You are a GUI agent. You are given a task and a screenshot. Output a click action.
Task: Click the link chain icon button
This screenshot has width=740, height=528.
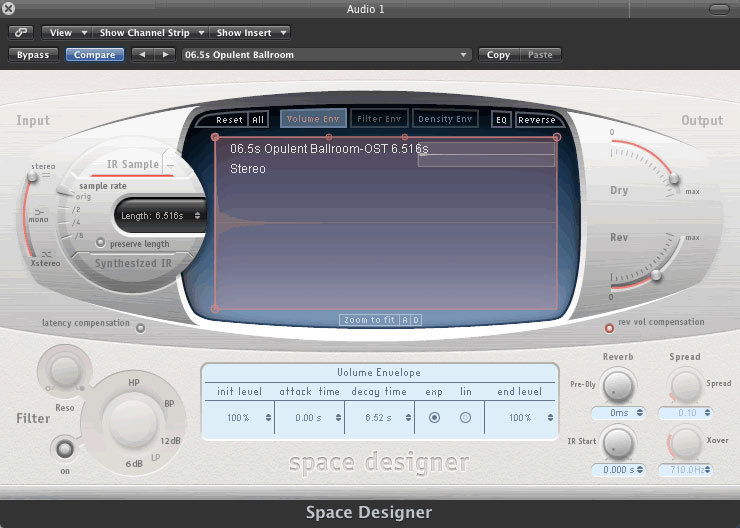pyautogui.click(x=20, y=33)
